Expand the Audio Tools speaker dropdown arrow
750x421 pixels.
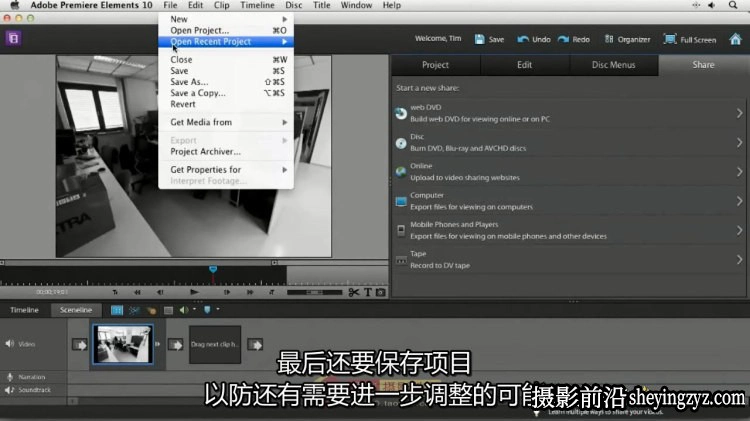194,309
